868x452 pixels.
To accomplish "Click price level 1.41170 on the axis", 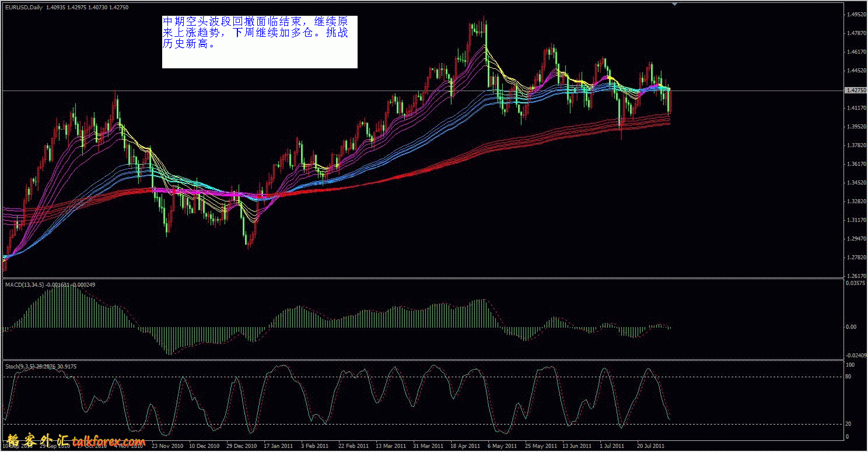I will [856, 108].
